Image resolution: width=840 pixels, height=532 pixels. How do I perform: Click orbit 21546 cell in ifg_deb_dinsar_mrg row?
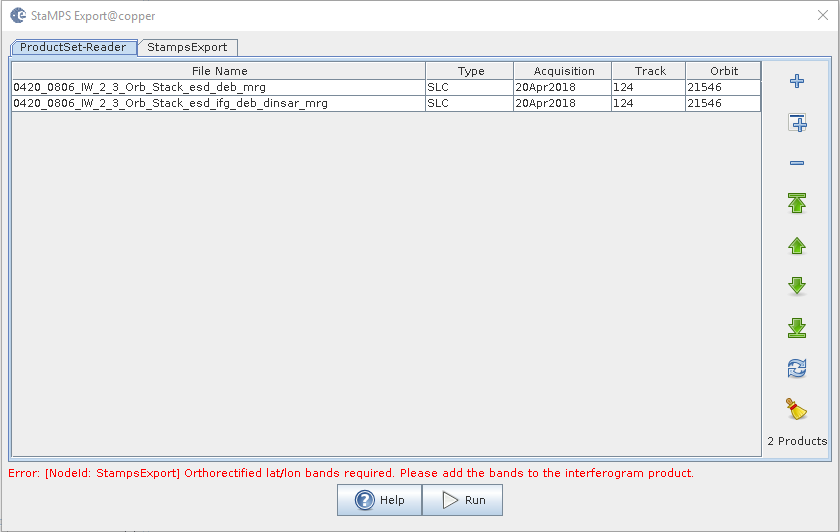coord(723,103)
